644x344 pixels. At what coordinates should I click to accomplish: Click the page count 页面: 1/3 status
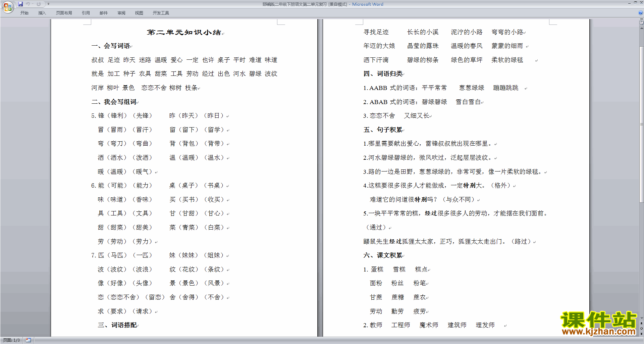click(x=11, y=340)
